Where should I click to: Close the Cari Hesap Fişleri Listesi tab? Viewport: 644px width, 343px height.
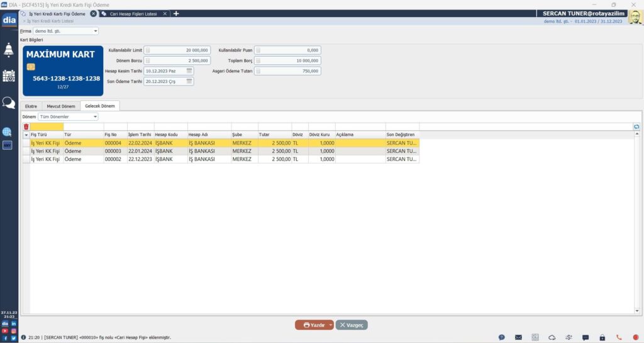click(x=165, y=14)
